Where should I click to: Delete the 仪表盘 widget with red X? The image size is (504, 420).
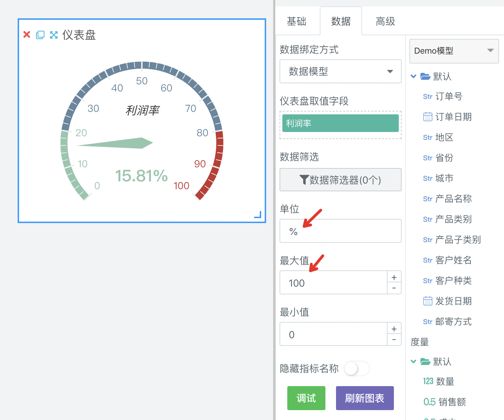[27, 35]
